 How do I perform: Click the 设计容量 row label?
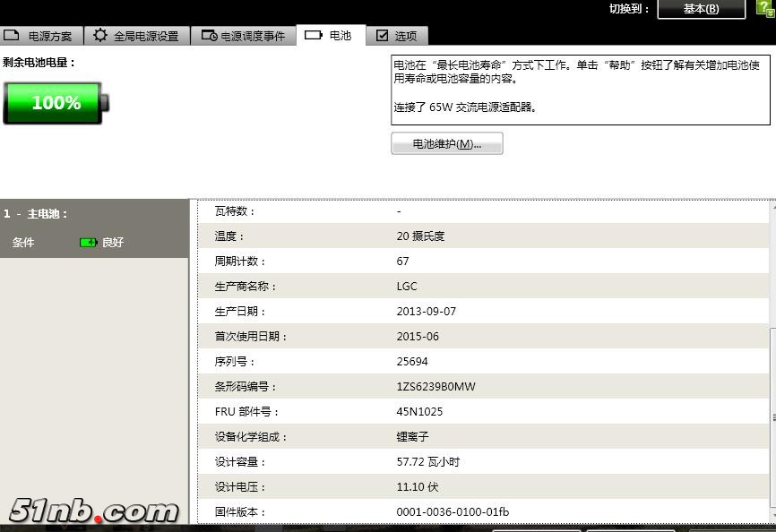[240, 462]
